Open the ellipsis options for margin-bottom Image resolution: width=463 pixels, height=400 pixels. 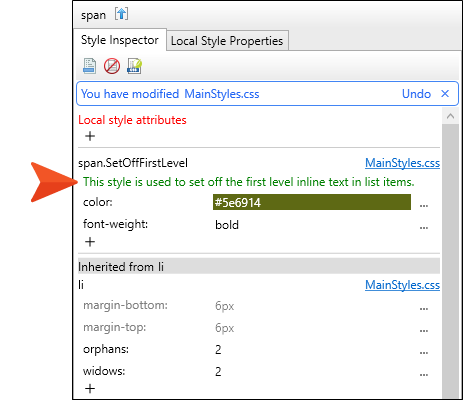click(x=424, y=308)
